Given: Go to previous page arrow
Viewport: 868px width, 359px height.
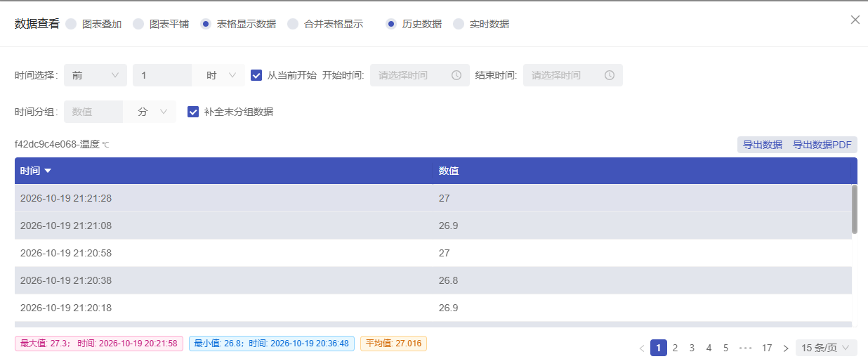Looking at the screenshot, I should pos(641,348).
